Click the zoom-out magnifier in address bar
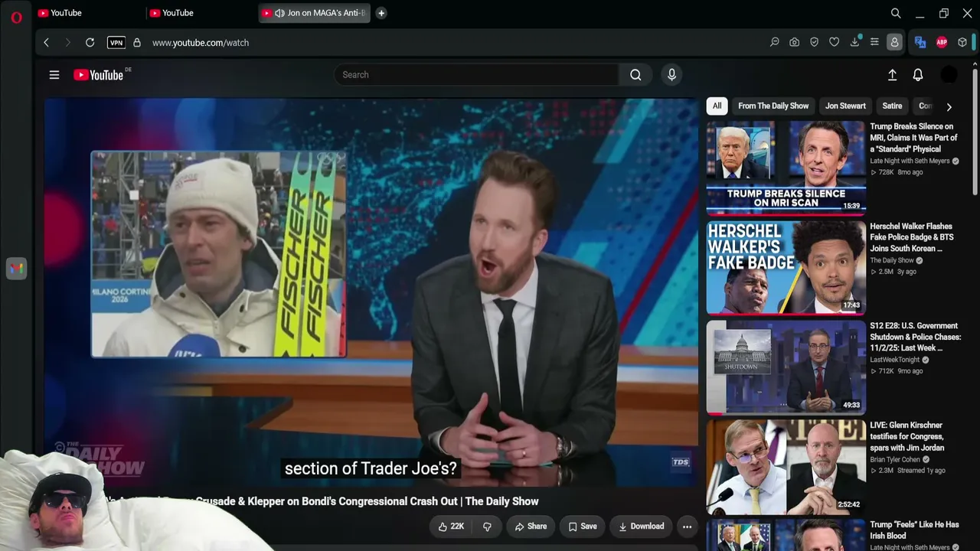The width and height of the screenshot is (980, 551). coord(775,43)
